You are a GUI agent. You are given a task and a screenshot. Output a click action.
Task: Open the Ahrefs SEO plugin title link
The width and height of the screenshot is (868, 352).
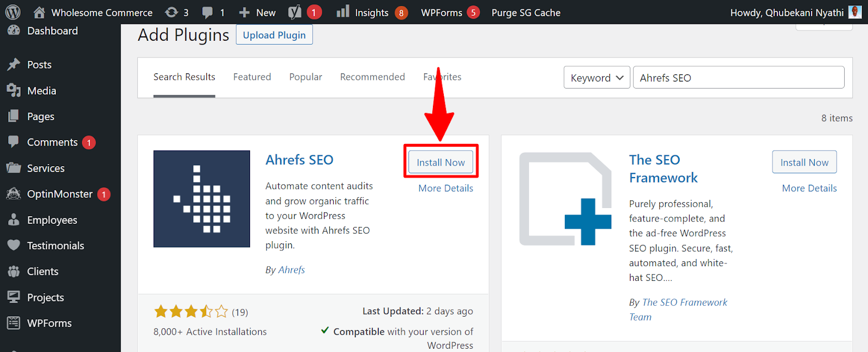299,160
